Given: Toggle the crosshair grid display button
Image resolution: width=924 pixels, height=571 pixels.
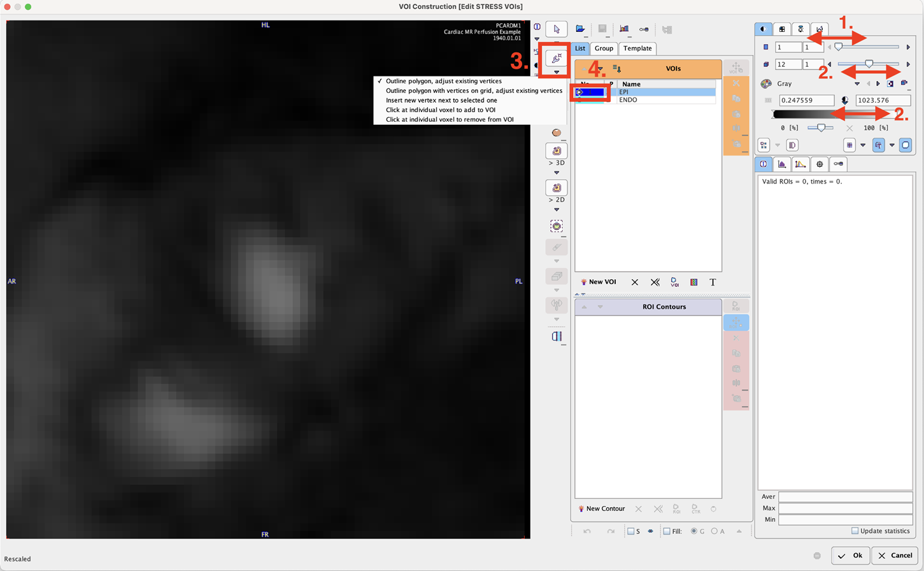Looking at the screenshot, I should coord(849,145).
